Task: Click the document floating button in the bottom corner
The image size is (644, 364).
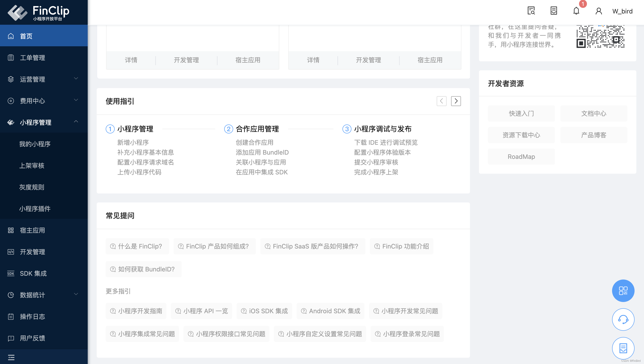Action: point(623,348)
